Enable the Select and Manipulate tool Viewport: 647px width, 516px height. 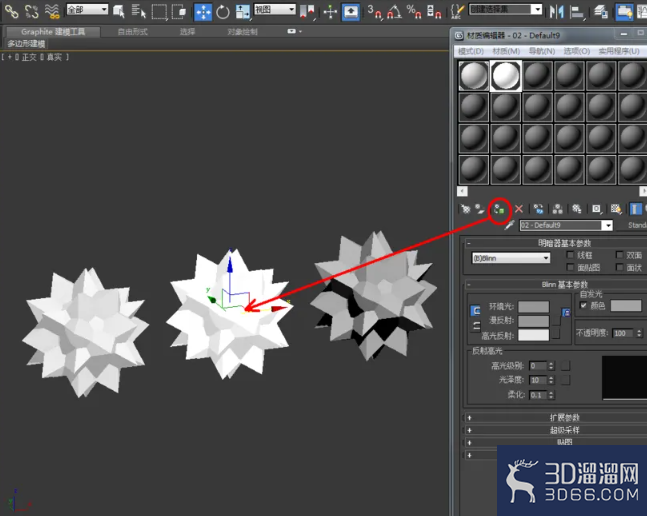tap(330, 12)
